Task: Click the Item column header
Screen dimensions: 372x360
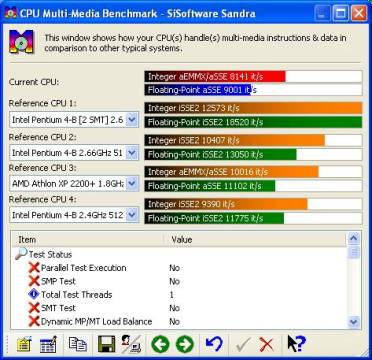Action: pyautogui.click(x=87, y=240)
